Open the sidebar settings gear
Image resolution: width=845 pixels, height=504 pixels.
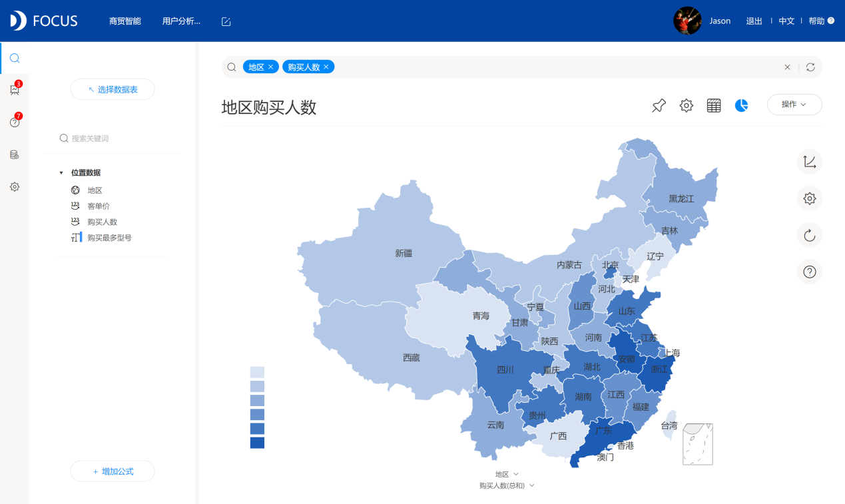pyautogui.click(x=15, y=187)
